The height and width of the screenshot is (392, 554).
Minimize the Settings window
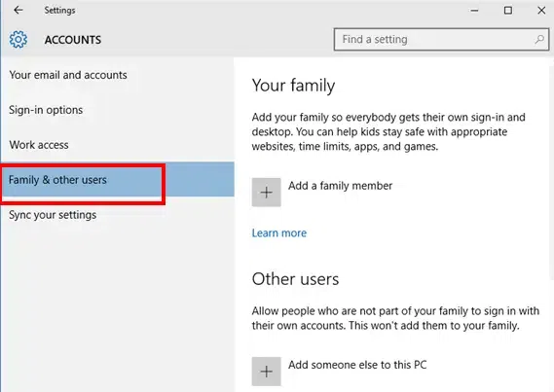click(474, 11)
